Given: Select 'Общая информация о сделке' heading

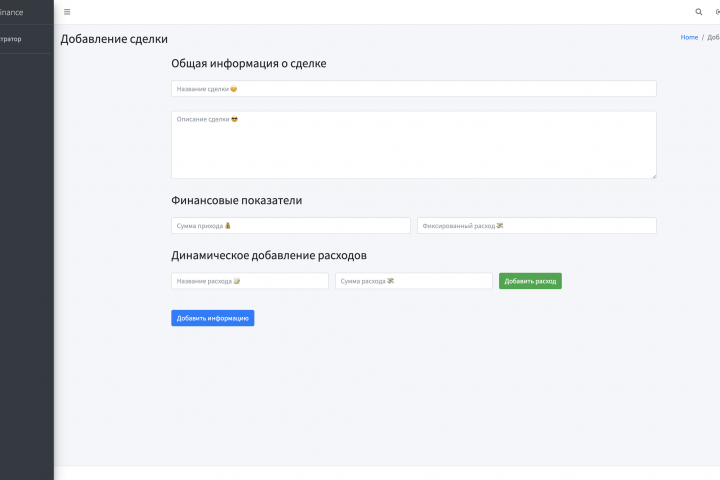Looking at the screenshot, I should click(249, 63).
